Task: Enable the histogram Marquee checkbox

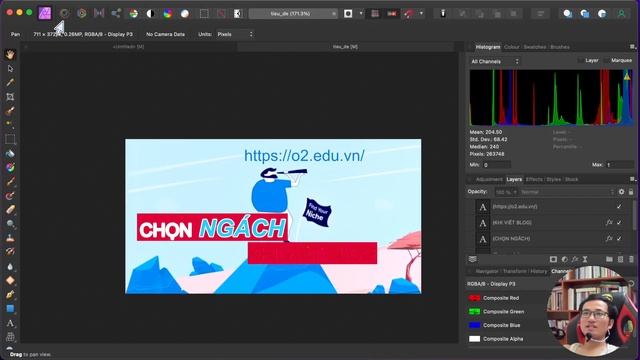Action: 606,60
